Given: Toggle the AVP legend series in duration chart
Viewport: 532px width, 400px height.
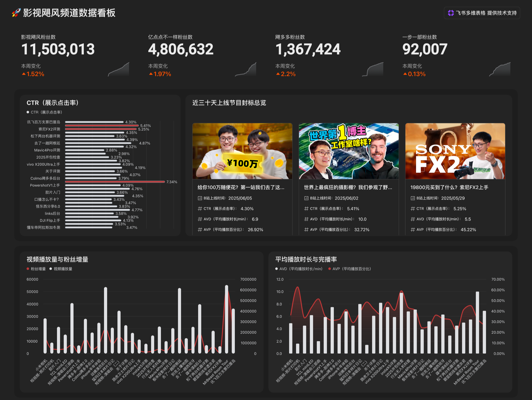Looking at the screenshot, I should coord(350,269).
